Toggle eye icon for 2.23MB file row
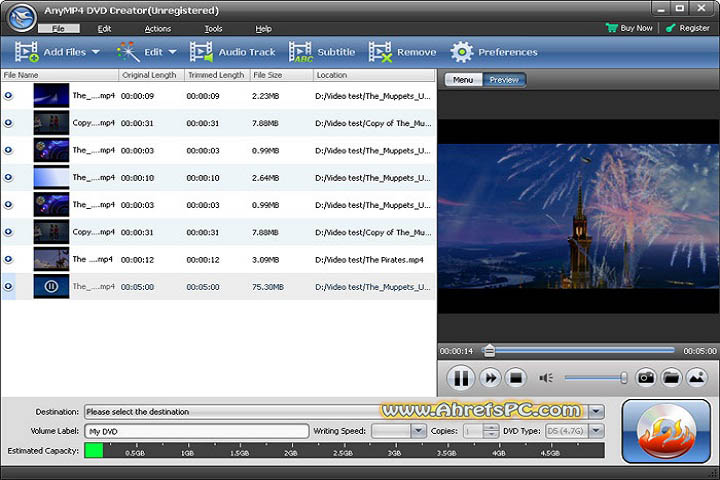Screen dimensions: 720x480 tap(8, 96)
